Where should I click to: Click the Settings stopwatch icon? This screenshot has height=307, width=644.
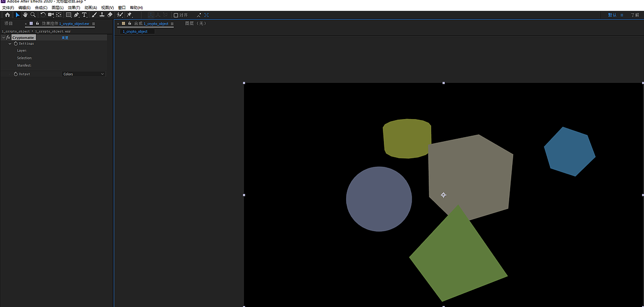[x=16, y=44]
